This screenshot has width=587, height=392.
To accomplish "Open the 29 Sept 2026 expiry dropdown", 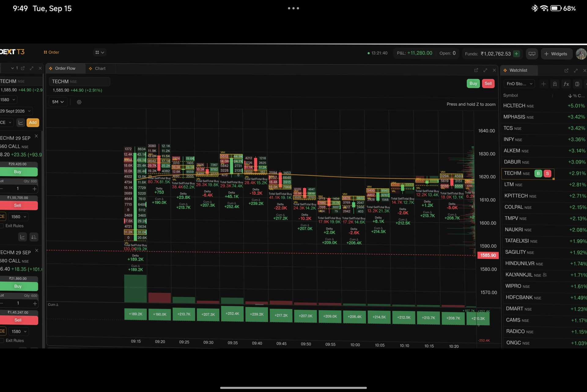I will click(16, 111).
